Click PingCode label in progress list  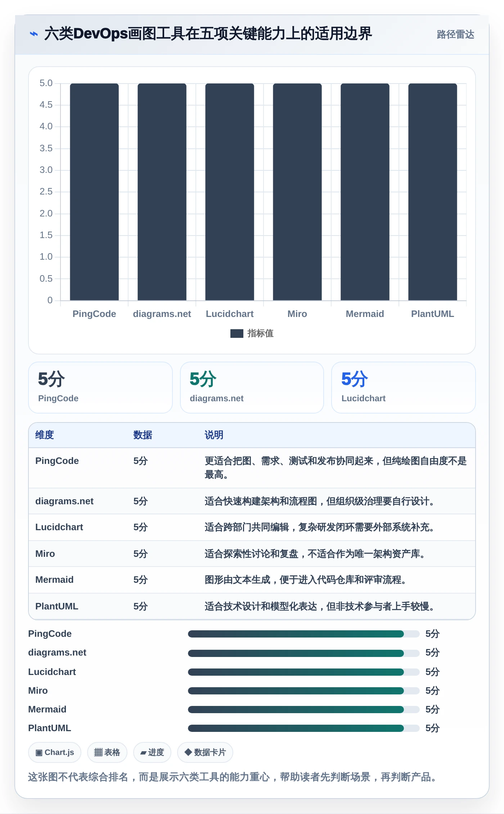click(x=50, y=634)
